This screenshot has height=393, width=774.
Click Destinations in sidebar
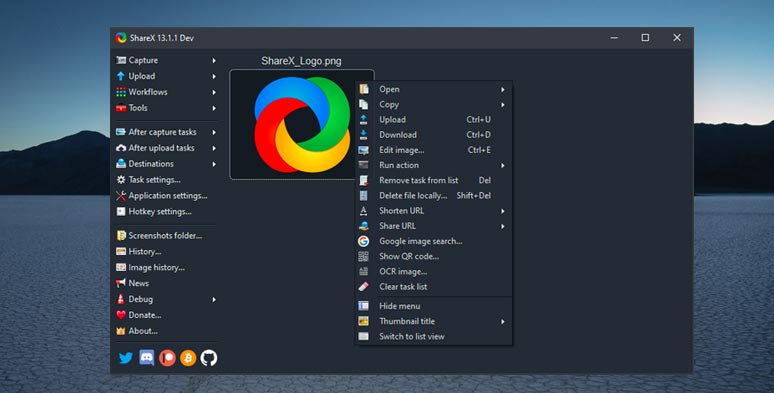(165, 163)
